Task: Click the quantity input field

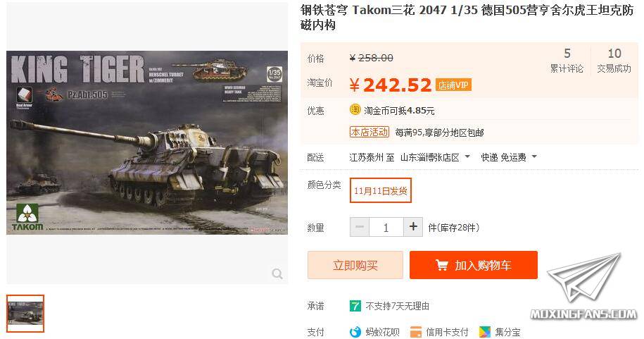Action: (x=386, y=227)
